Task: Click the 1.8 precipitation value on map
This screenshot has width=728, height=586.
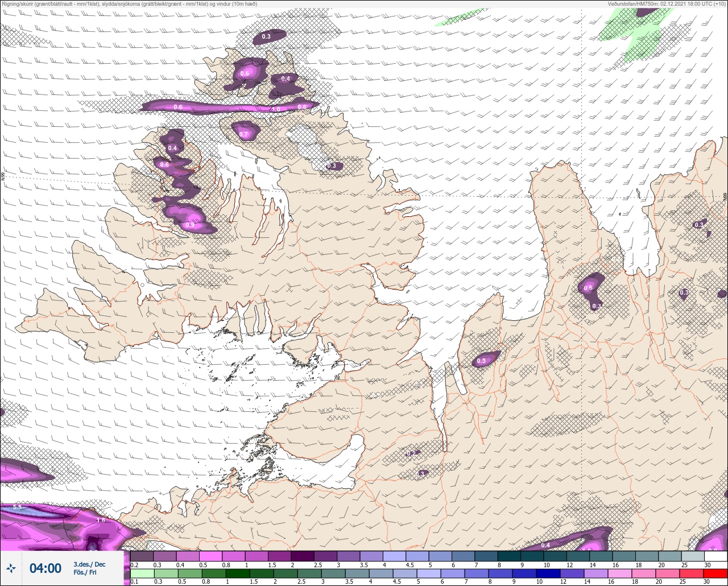Action: click(x=101, y=520)
